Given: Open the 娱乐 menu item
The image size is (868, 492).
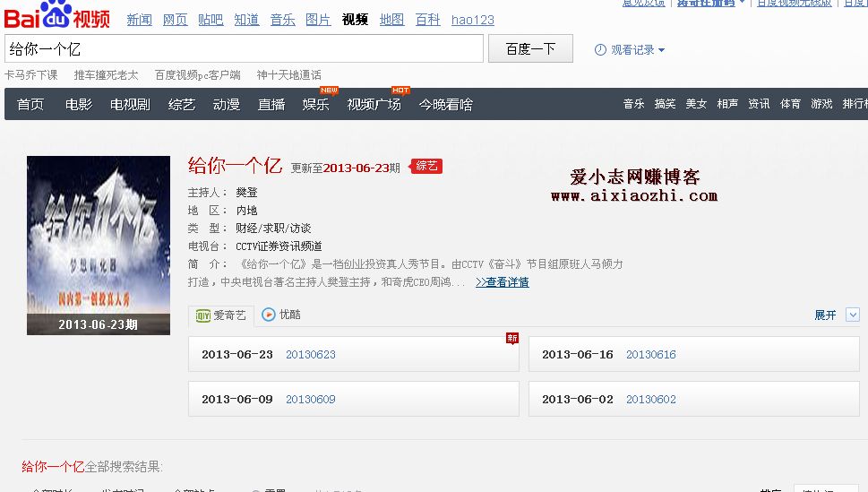Looking at the screenshot, I should coord(316,104).
